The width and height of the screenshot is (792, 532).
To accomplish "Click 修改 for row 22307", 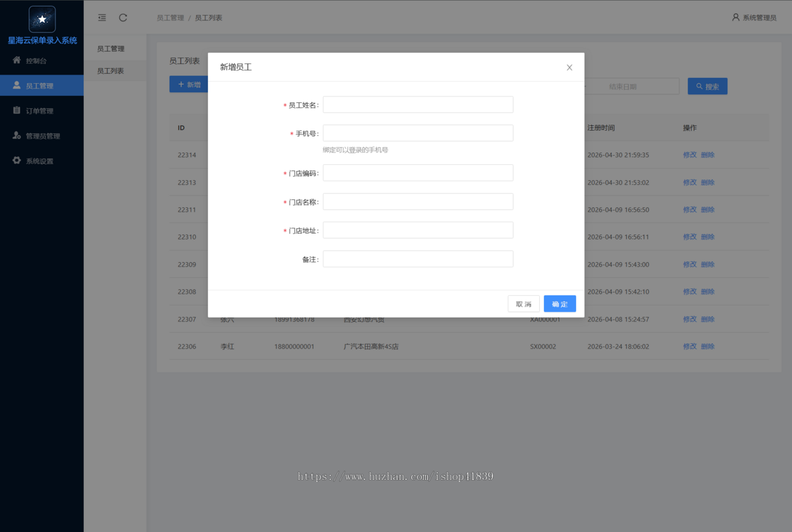I will (690, 319).
